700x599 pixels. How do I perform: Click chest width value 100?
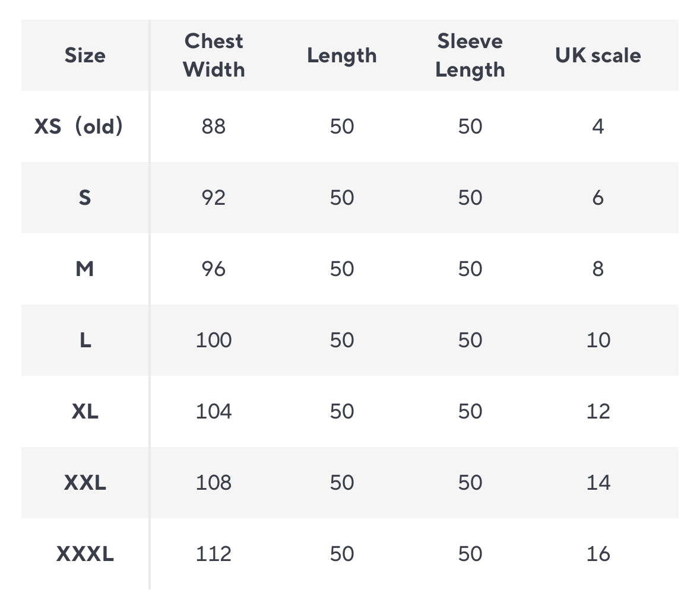214,340
